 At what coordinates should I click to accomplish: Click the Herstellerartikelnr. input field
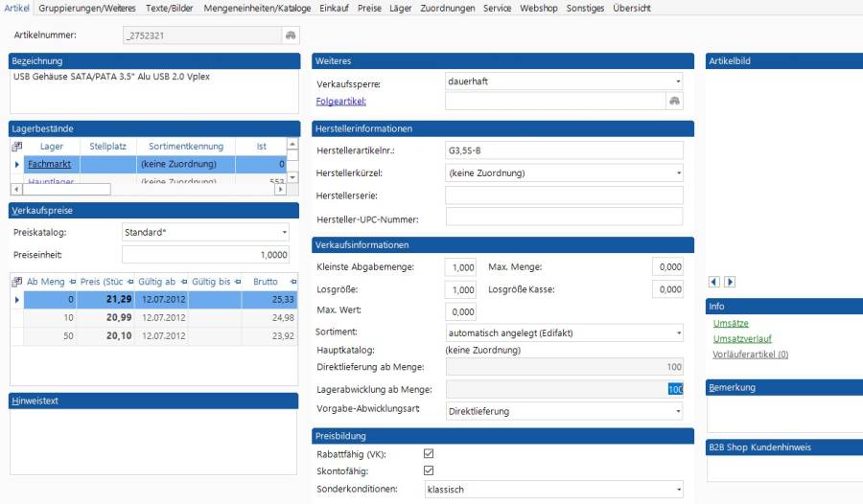[563, 150]
